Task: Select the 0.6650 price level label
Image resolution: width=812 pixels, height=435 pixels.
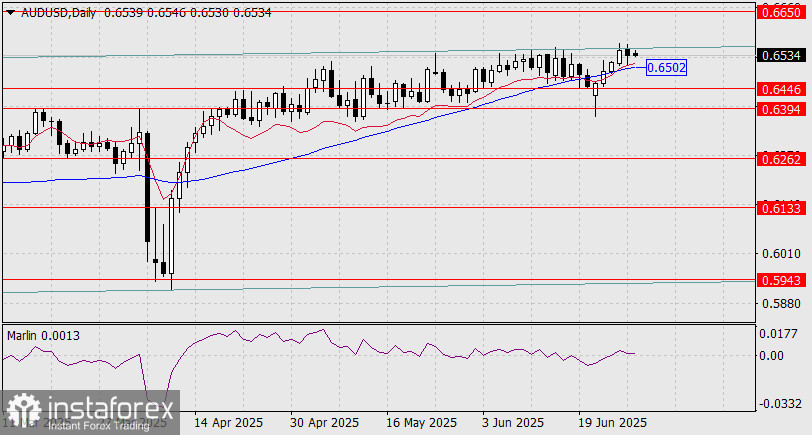Action: point(781,12)
